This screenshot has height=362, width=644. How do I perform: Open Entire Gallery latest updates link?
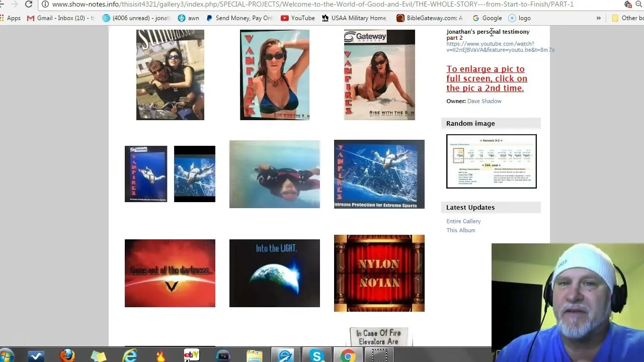[x=463, y=221]
